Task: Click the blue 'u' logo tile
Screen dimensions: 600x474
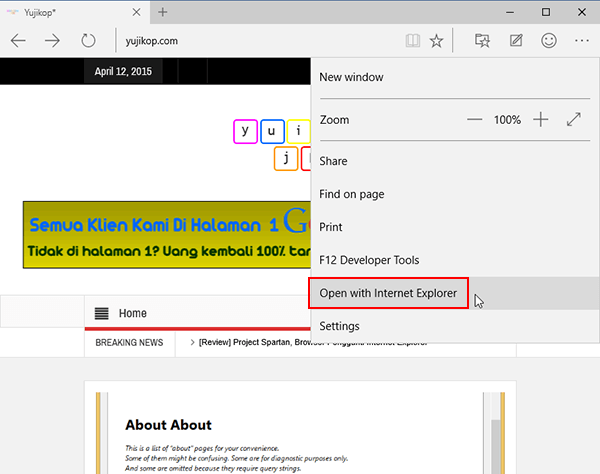Action: (272, 132)
